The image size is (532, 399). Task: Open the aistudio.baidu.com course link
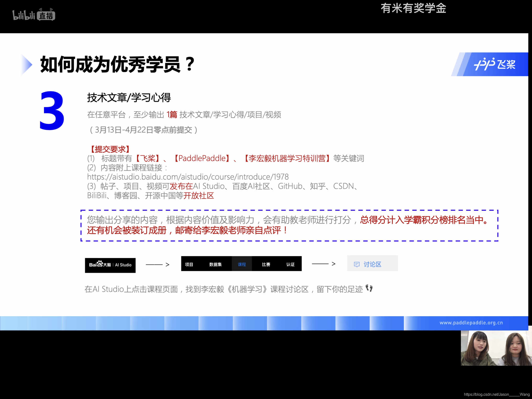[188, 177]
